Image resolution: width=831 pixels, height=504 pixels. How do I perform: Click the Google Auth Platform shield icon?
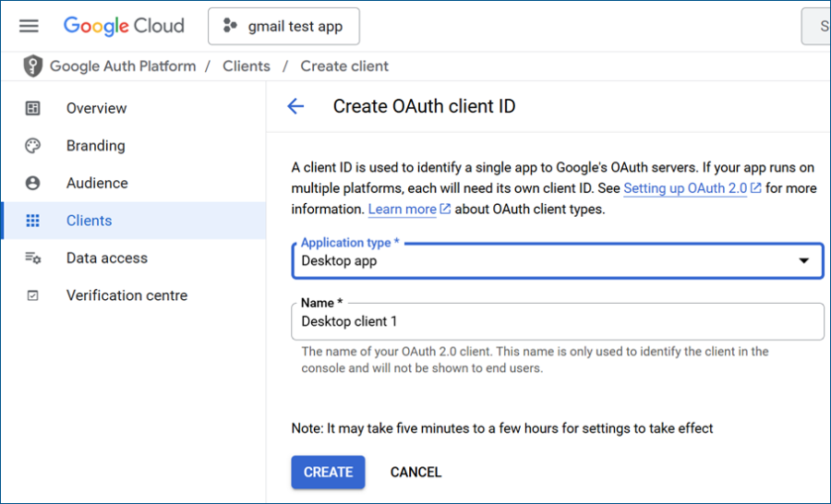point(33,66)
